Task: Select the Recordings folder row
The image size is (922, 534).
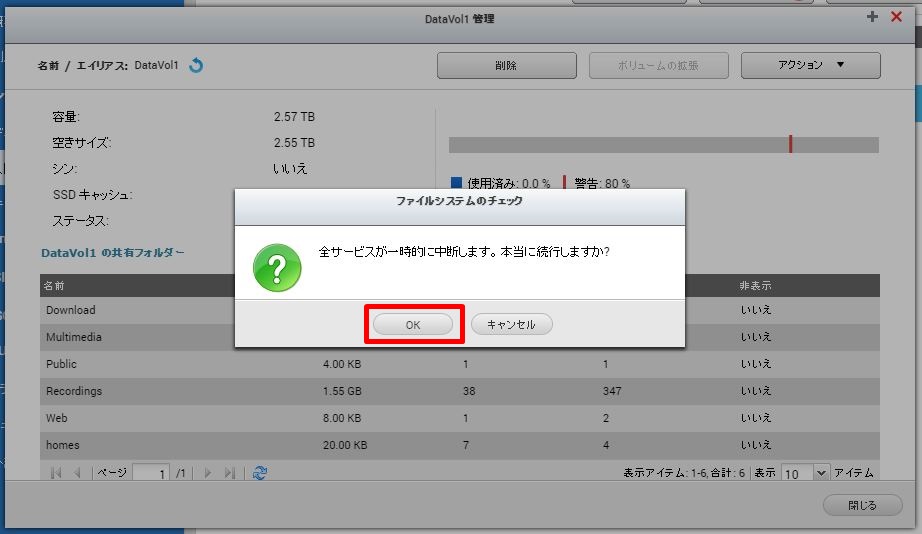Action: pyautogui.click(x=460, y=391)
